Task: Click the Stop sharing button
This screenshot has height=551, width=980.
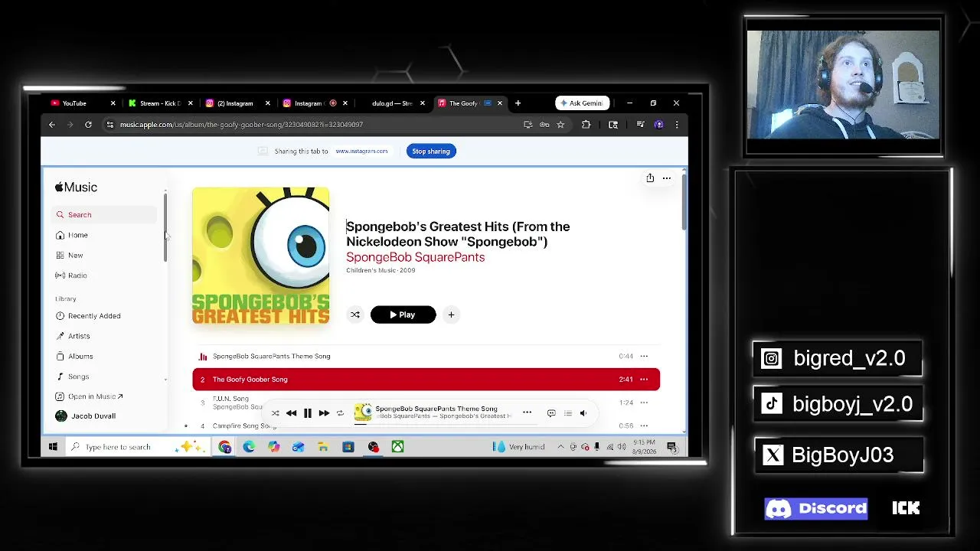Action: 431,152
